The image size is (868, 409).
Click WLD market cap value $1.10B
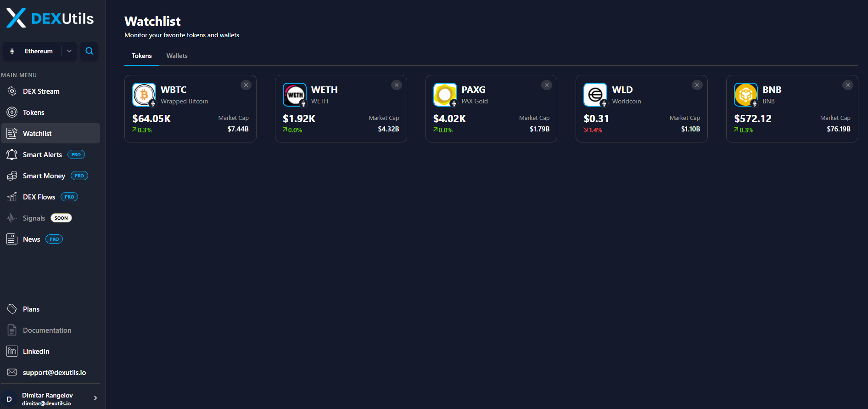690,129
